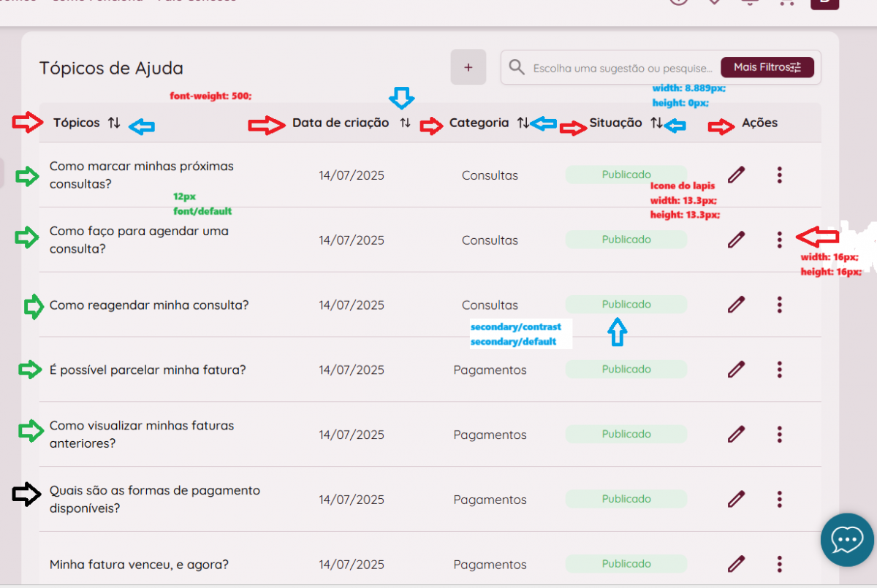The image size is (877, 588).
Task: Open more options for 'Como faço para agendar'
Action: pyautogui.click(x=780, y=240)
